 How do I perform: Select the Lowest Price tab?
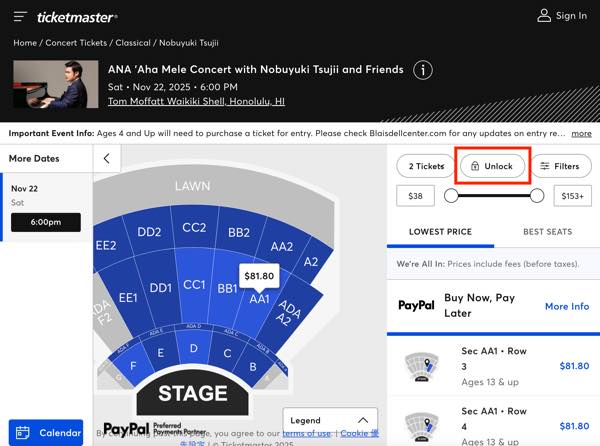point(440,232)
